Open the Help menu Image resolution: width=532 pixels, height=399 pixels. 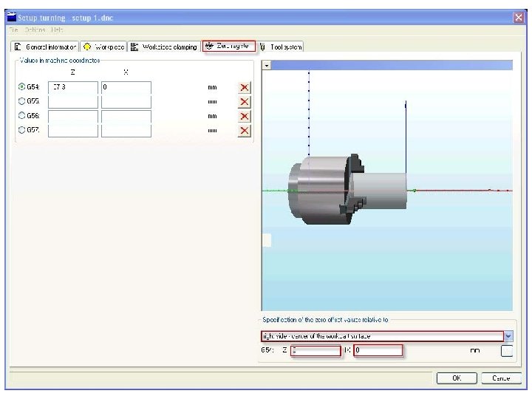[57, 30]
